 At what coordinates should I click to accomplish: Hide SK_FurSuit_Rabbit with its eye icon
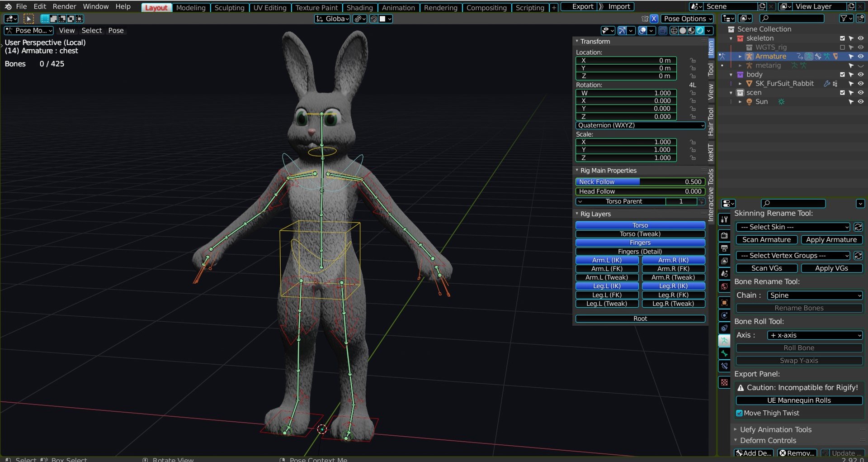coord(860,84)
